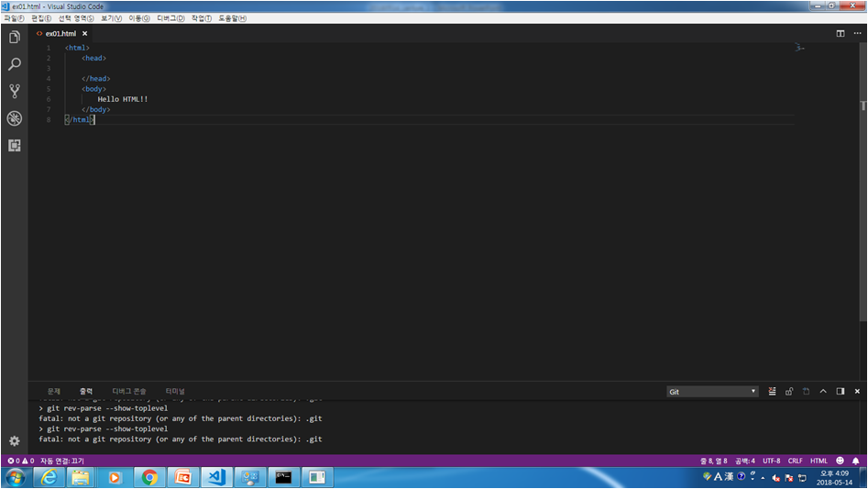Maximize the panel with the up chevron
This screenshot has height=489, width=868.
(823, 391)
